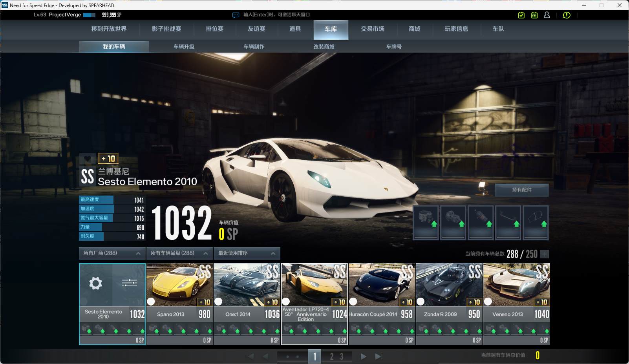Viewport: 629px width, 364px height.
Task: Open the exclamation notice bubble icon
Action: tap(567, 15)
